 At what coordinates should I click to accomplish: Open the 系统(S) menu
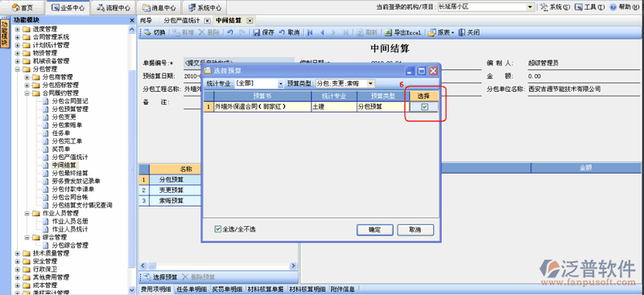tap(555, 7)
